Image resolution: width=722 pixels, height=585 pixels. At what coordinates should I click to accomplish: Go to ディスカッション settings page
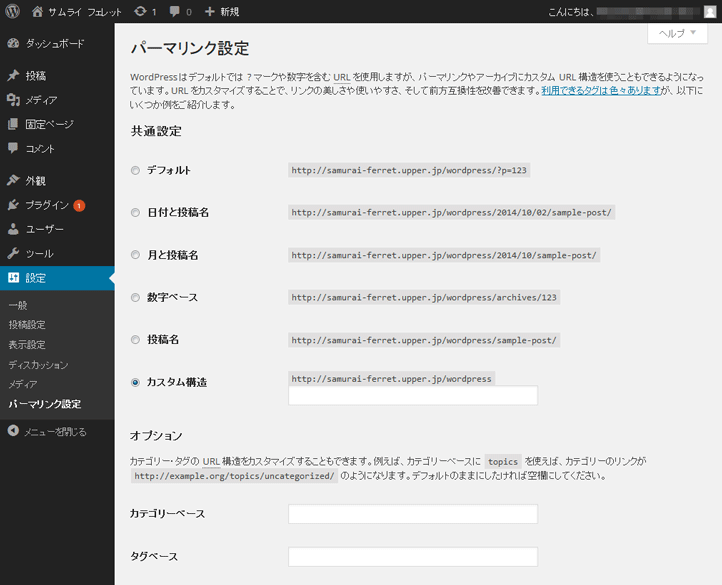38,365
